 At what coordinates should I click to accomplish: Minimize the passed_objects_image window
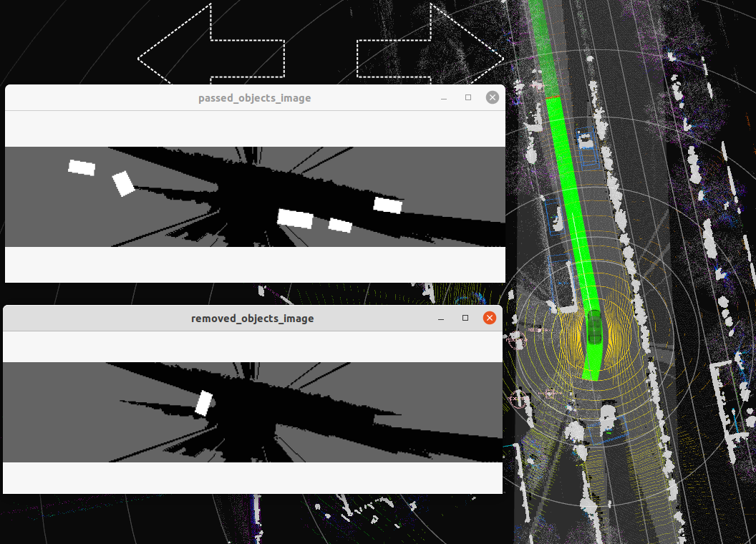coord(445,97)
